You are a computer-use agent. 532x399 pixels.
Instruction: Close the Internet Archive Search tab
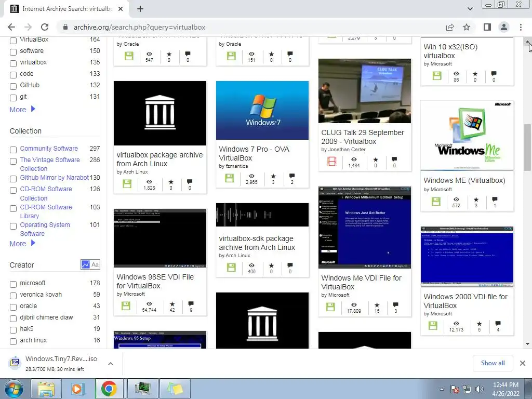(x=121, y=9)
